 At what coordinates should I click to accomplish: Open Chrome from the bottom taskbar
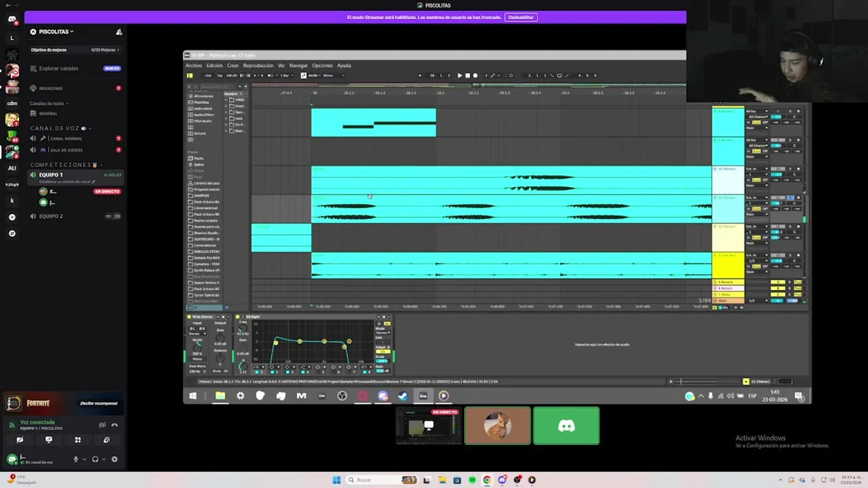(x=487, y=480)
